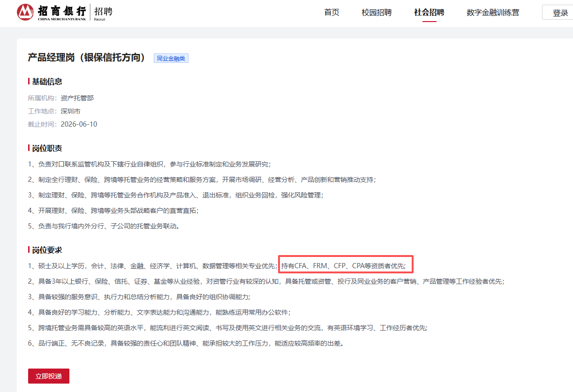Open the 数字金融训练营 menu item
The image size is (573, 392).
pos(493,13)
